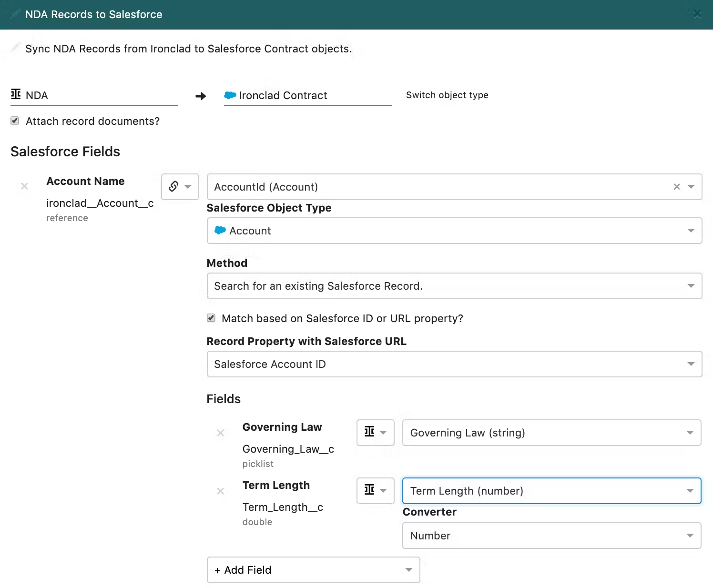Screen dimensions: 713x588
Task: Click Term_Length__c API name text
Action: click(283, 507)
